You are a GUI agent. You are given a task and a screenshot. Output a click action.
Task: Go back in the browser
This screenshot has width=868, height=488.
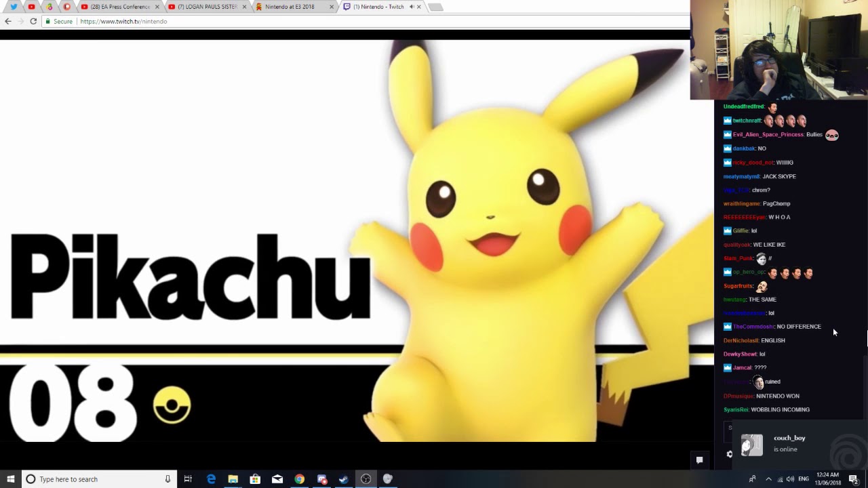click(x=8, y=21)
